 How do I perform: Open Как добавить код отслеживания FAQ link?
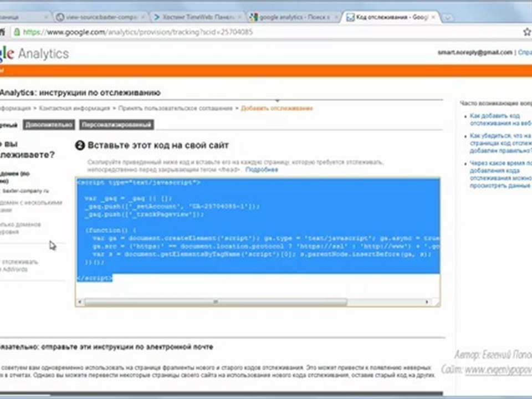tap(500, 120)
